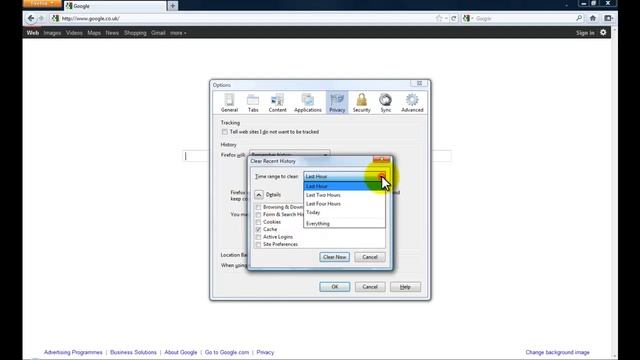The height and width of the screenshot is (360, 640).
Task: Click the browser Back arrow button
Action: [x=31, y=18]
